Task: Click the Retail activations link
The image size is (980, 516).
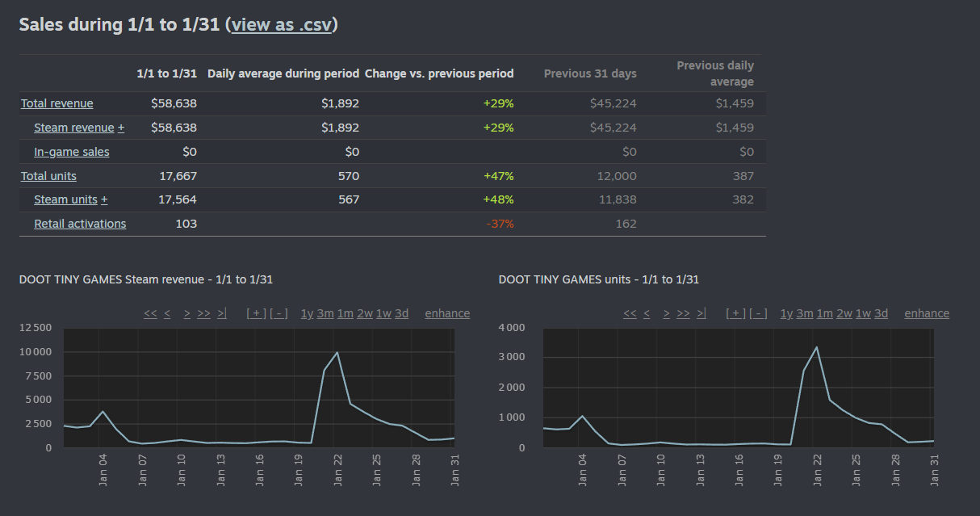Action: [x=80, y=224]
